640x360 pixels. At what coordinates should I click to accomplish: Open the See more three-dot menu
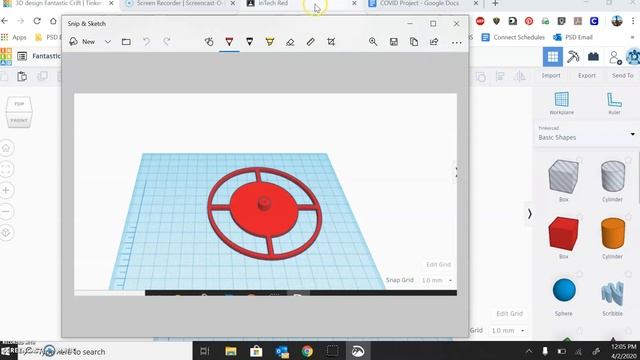point(456,42)
